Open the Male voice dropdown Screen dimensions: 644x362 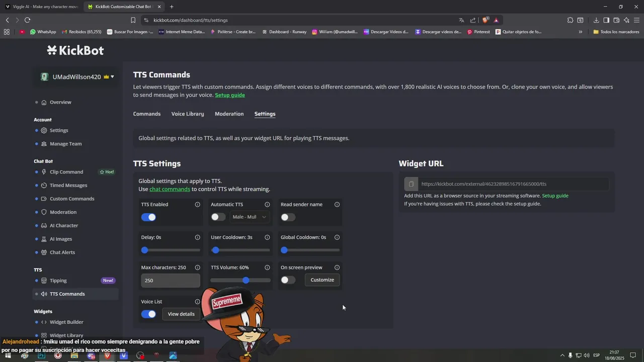[250, 217]
